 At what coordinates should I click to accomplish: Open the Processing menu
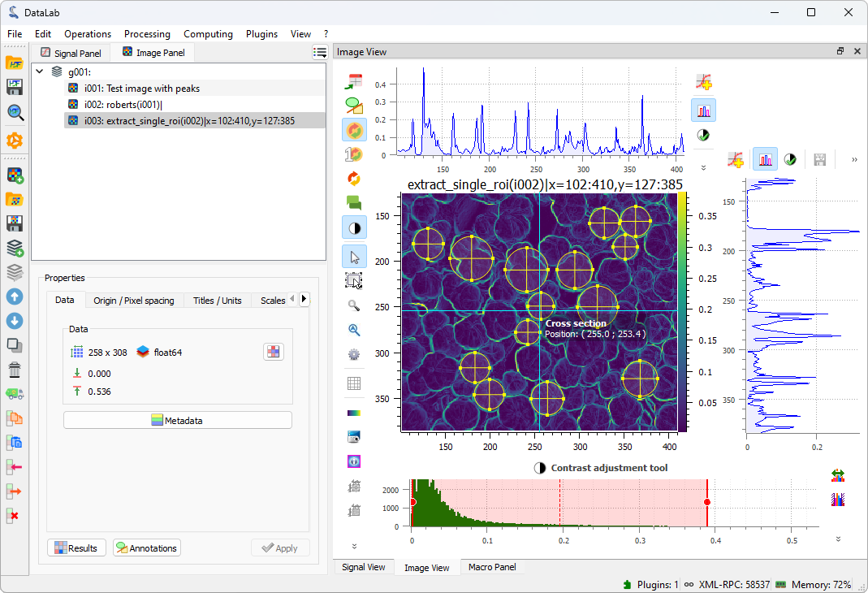[x=147, y=34]
